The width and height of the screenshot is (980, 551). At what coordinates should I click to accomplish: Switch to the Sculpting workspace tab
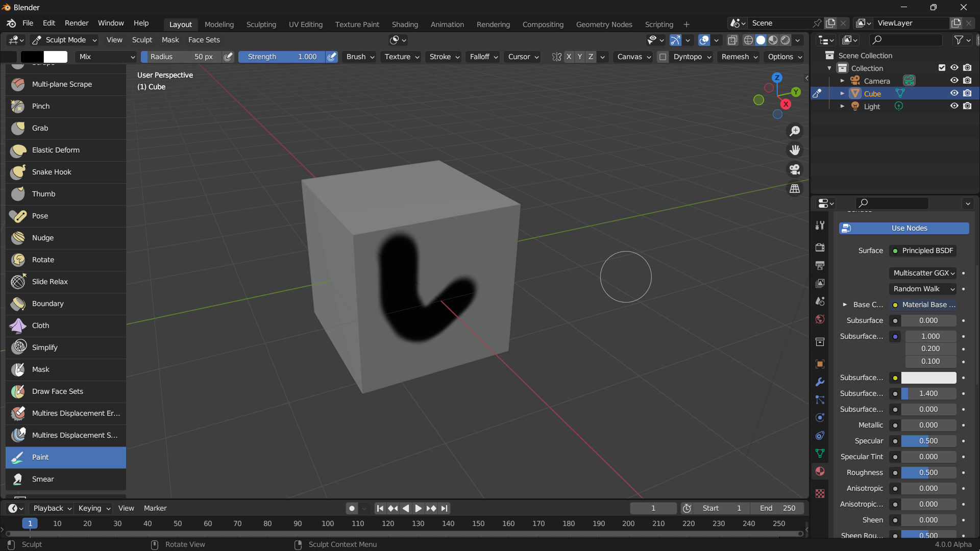click(x=261, y=24)
